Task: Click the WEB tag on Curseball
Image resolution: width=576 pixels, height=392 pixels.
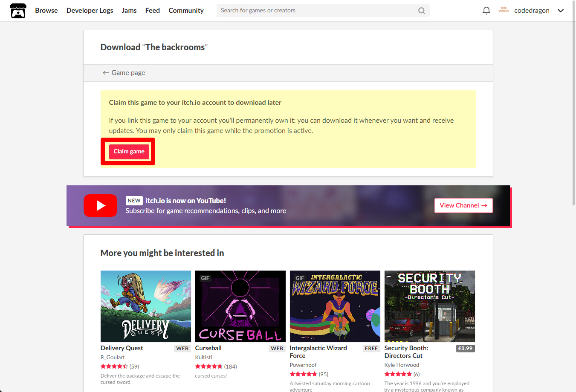Action: (277, 349)
